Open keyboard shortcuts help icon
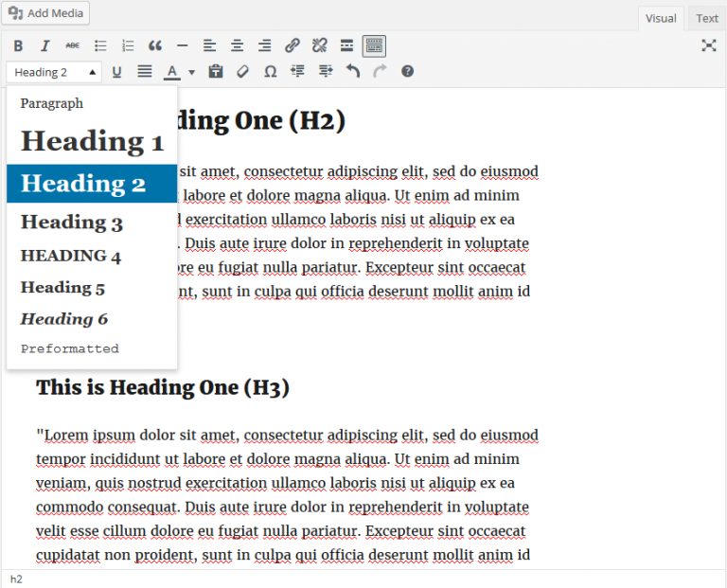Image resolution: width=727 pixels, height=588 pixels. pos(407,72)
